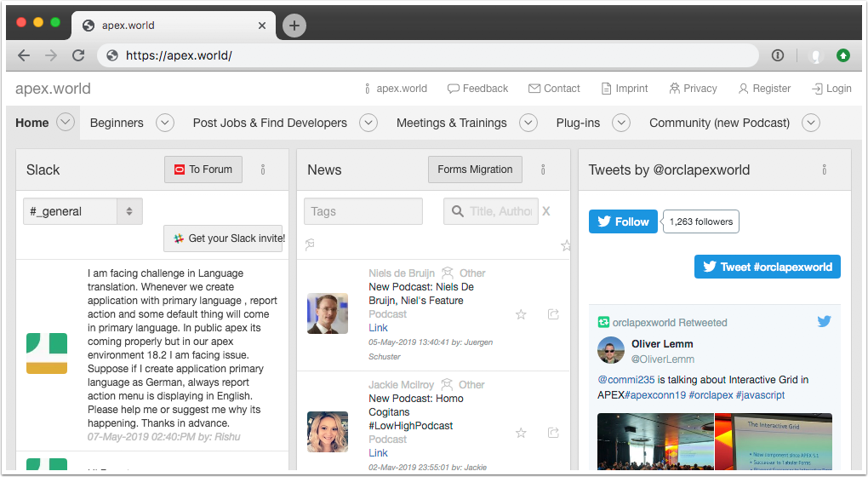
Task: Click the search magnifier icon in News
Action: click(457, 211)
